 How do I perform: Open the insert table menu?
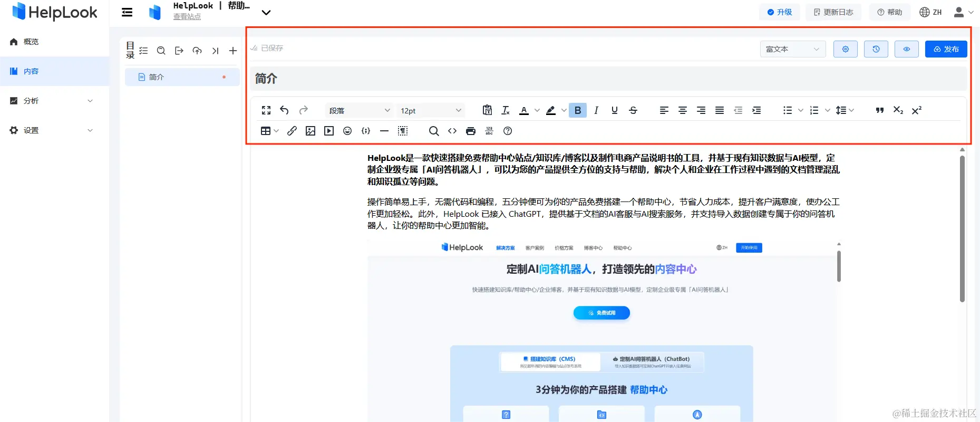pyautogui.click(x=269, y=131)
